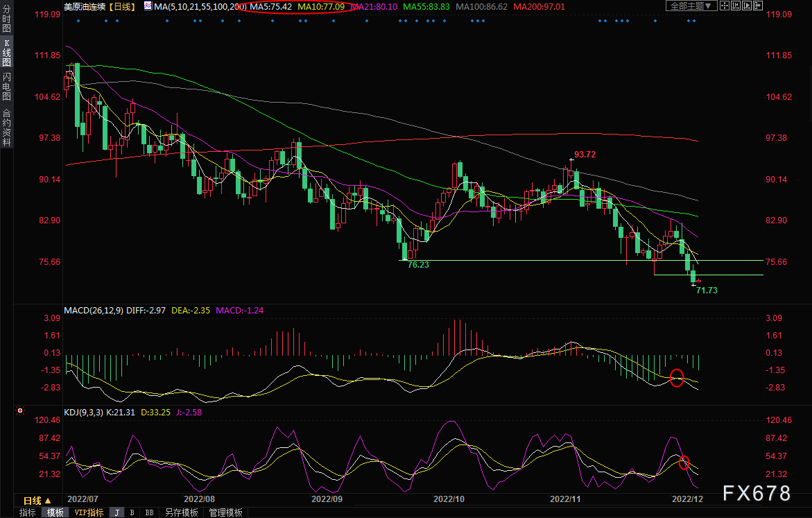Click the K:21.31 value
The image size is (812, 518).
[x=121, y=413]
